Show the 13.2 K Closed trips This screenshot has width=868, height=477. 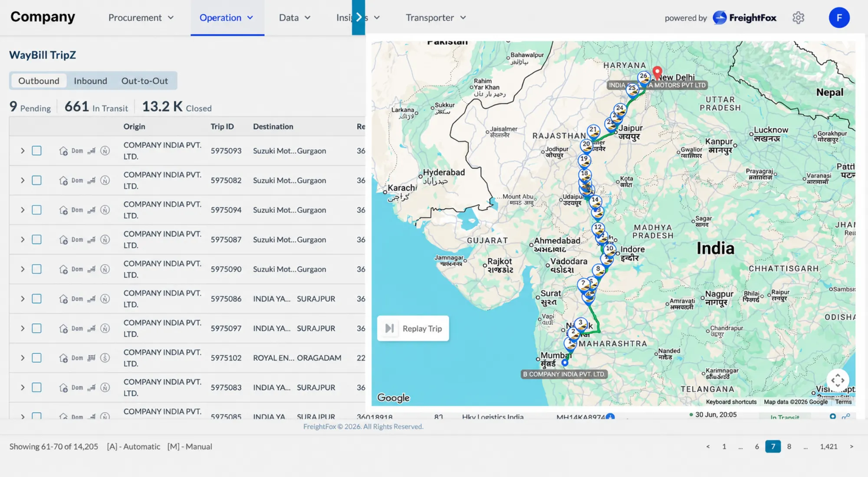pyautogui.click(x=177, y=107)
